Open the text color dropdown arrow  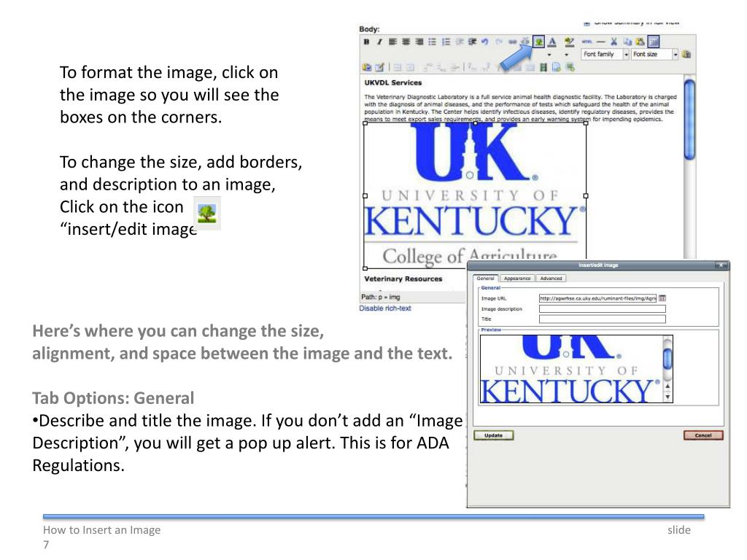tap(550, 55)
